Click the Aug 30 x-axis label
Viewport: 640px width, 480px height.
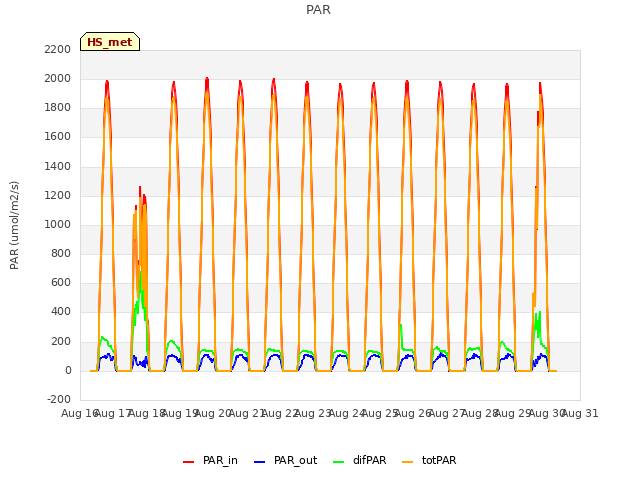pos(547,413)
